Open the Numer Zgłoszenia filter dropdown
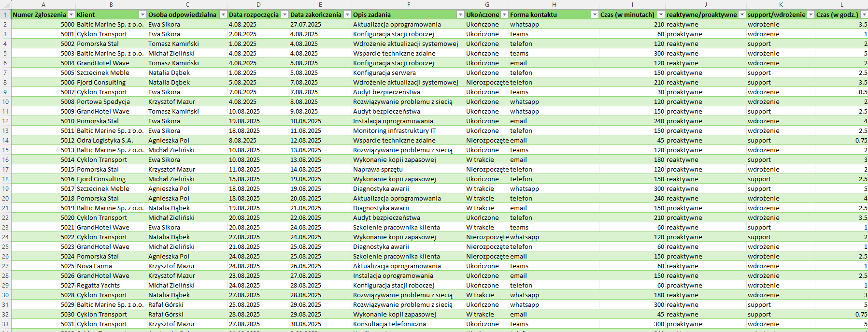Screen dimensions: 868x332 [71, 14]
